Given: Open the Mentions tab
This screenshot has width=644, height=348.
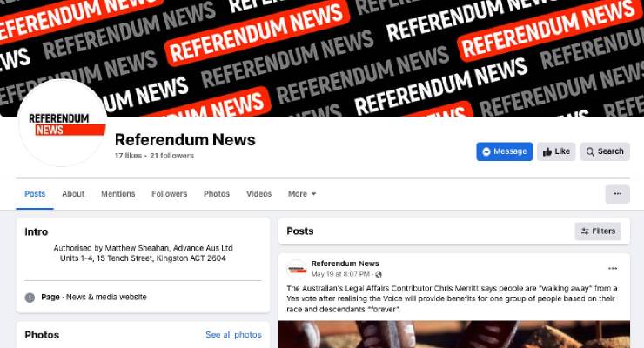Looking at the screenshot, I should coord(117,194).
